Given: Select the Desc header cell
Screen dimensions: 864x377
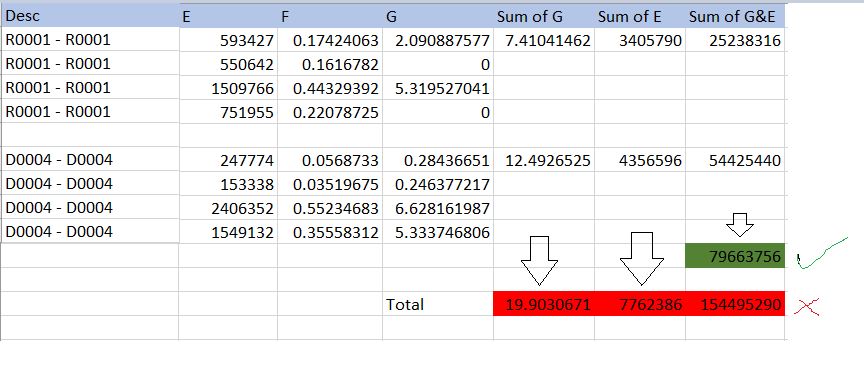Looking at the screenshot, I should (x=90, y=16).
